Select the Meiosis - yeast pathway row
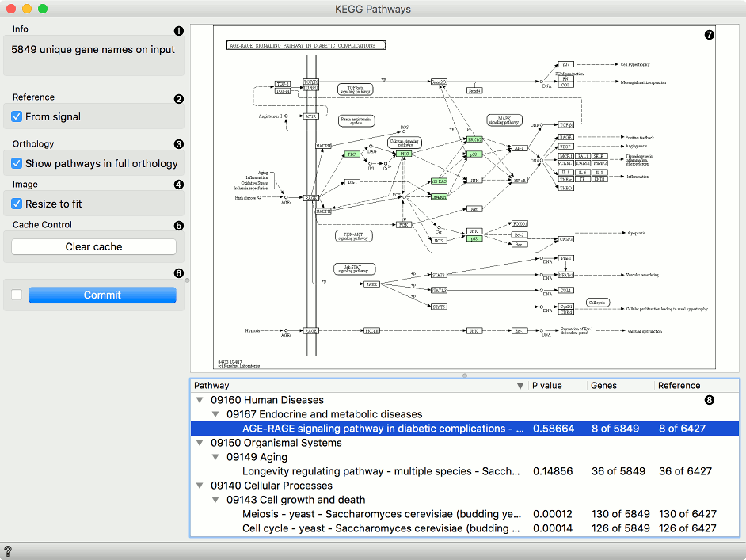The image size is (746, 560). 465,514
